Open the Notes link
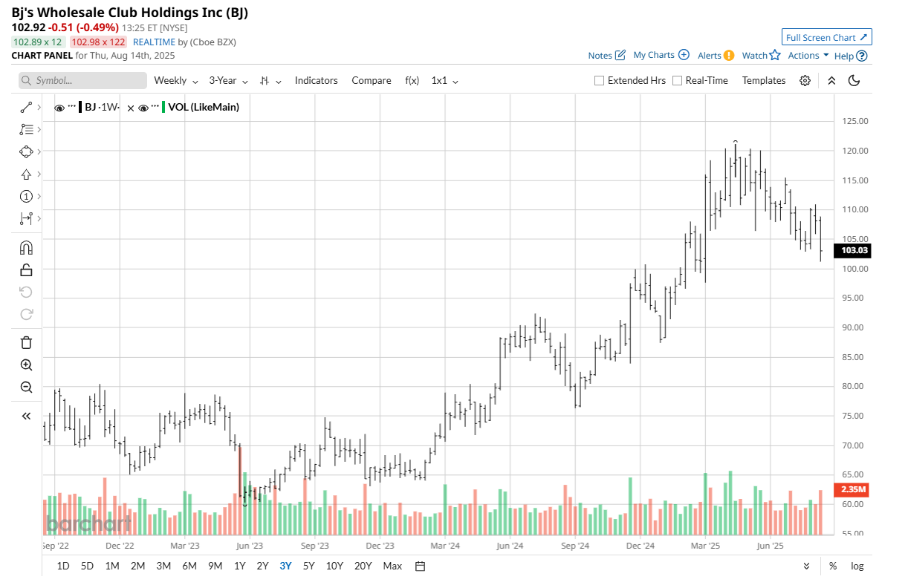This screenshot has height=588, width=908. (600, 56)
